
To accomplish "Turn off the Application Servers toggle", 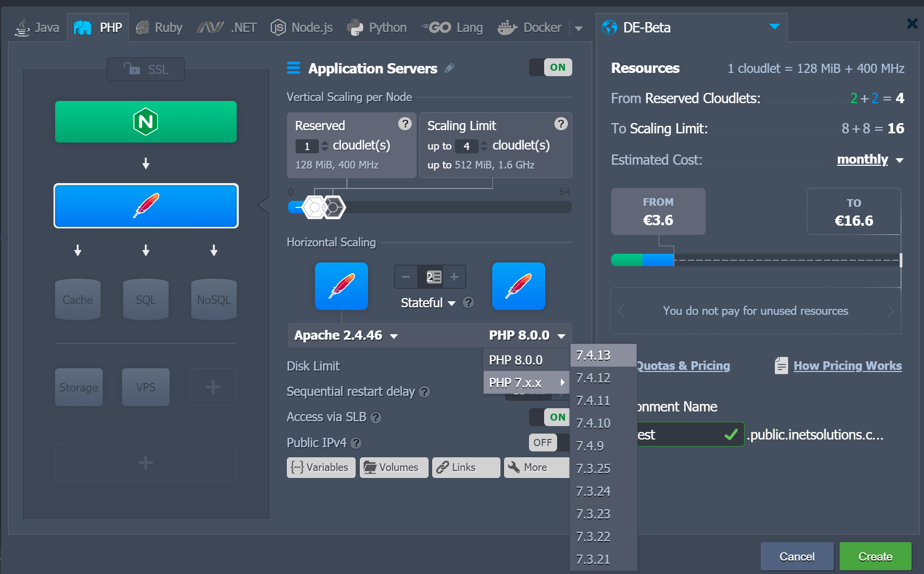I will (x=550, y=67).
